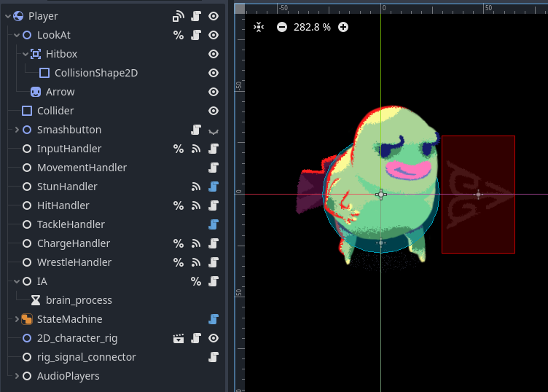Toggle visibility of the Player node
Screen dimensions: 548x392
pos(214,16)
